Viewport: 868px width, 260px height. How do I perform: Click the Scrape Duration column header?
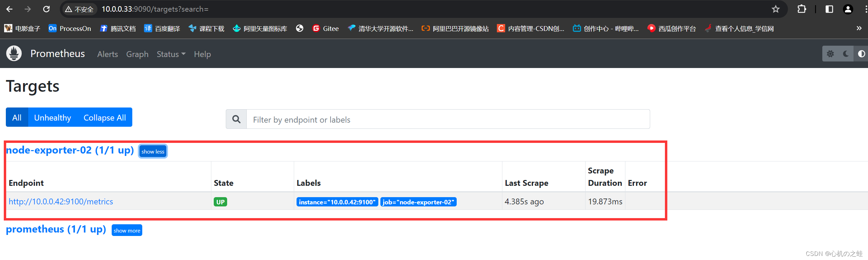coord(605,177)
